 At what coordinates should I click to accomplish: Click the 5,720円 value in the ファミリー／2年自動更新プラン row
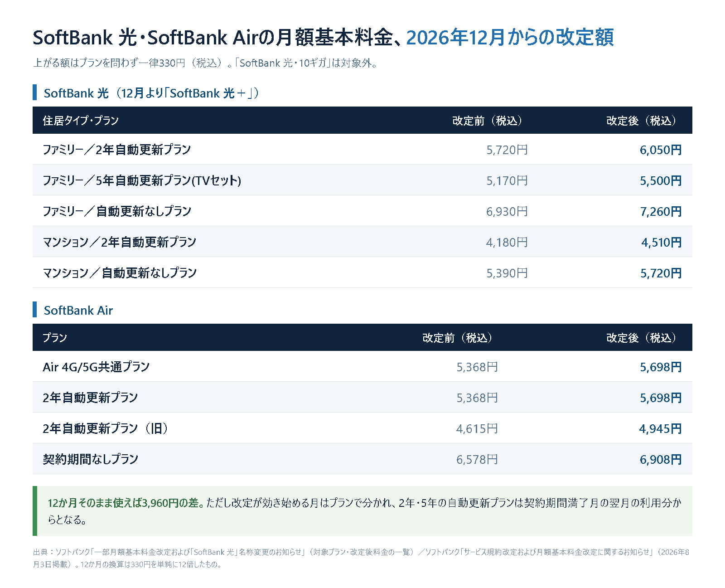(507, 150)
